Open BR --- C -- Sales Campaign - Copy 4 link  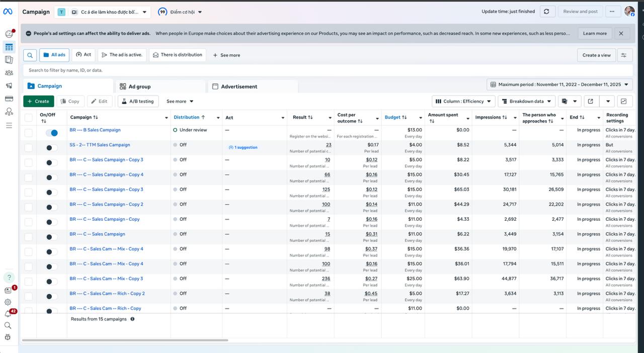[106, 174]
